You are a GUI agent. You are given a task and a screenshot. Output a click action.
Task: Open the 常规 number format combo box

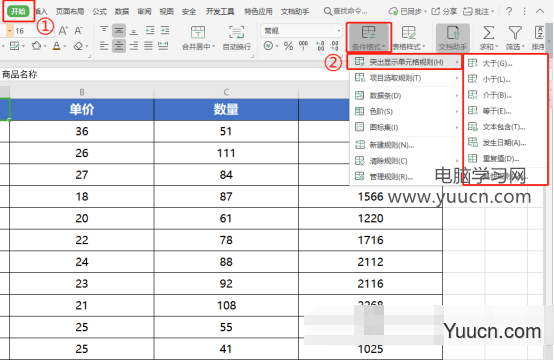tap(302, 31)
